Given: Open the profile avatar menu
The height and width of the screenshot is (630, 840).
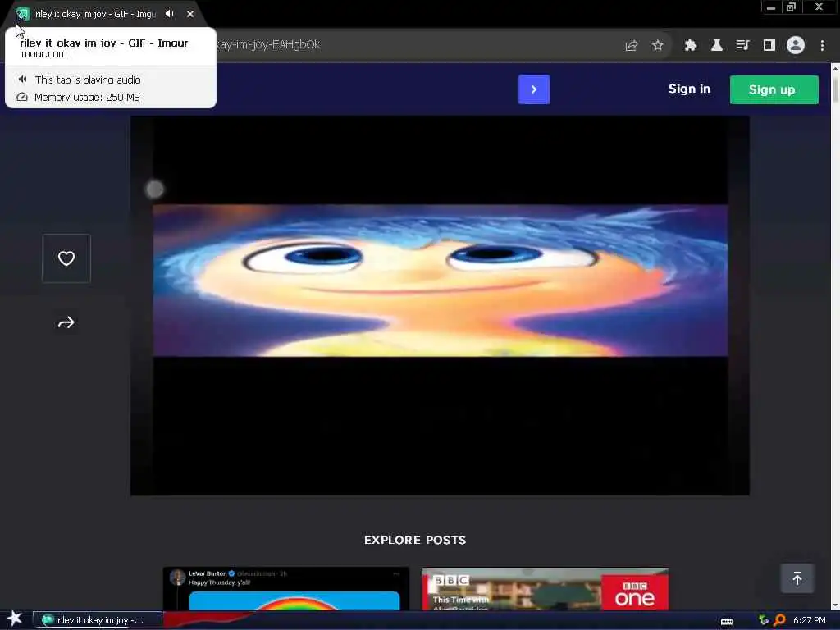Looking at the screenshot, I should pos(796,45).
